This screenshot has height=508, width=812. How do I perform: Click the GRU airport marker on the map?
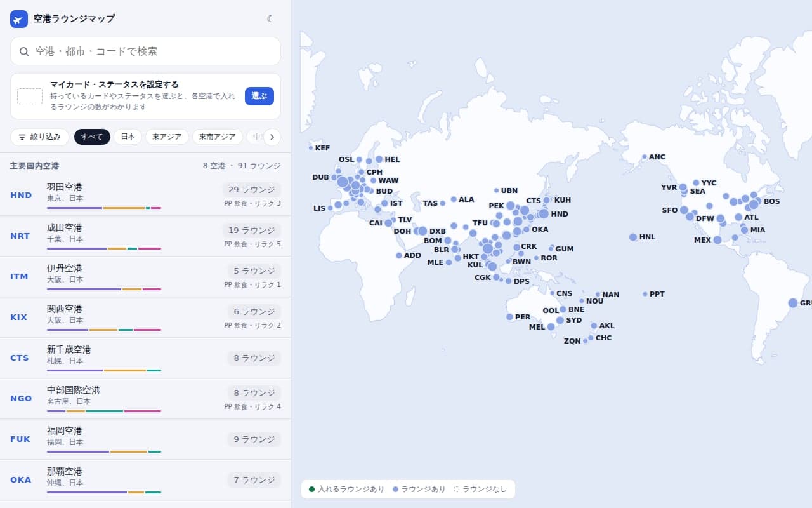coord(793,303)
